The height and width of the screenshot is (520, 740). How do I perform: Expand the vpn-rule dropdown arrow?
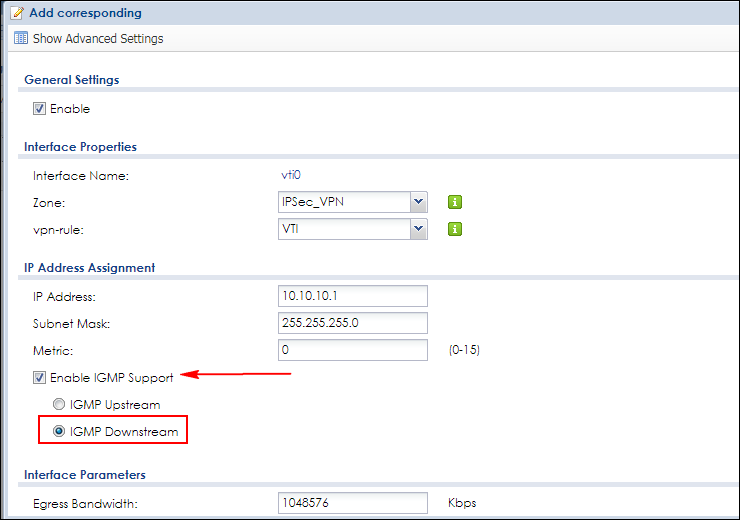[418, 229]
